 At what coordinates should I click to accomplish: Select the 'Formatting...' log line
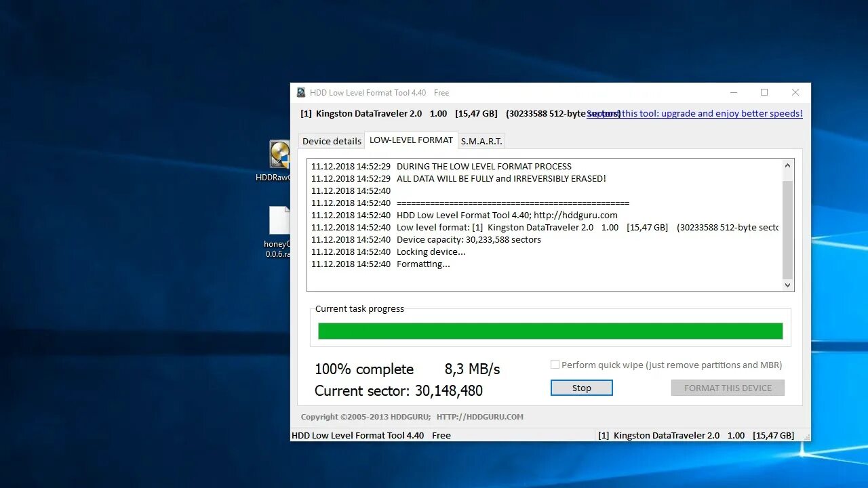[x=380, y=264]
